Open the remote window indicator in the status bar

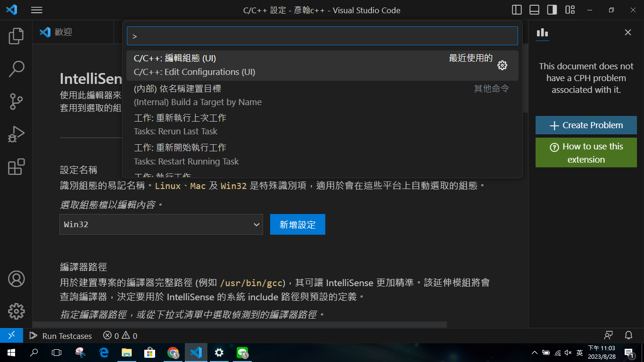point(12,336)
